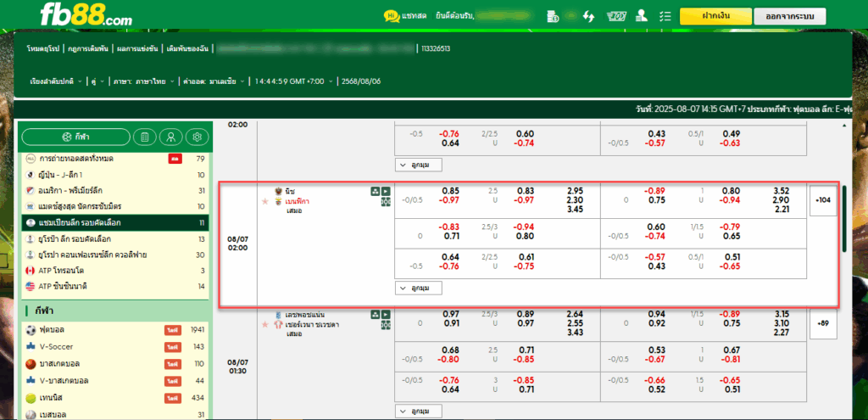Open statistics icon for นีซ match
Viewport: 868px width, 420px height.
(x=376, y=191)
